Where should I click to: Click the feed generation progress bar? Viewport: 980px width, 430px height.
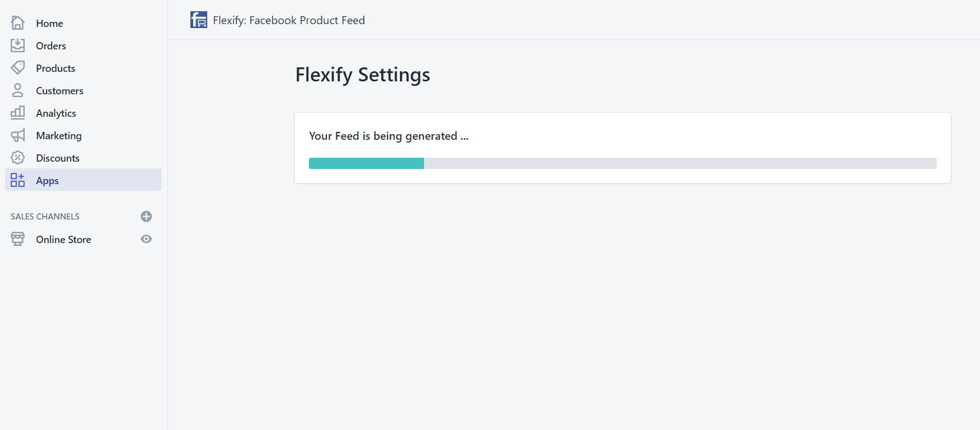click(x=622, y=163)
